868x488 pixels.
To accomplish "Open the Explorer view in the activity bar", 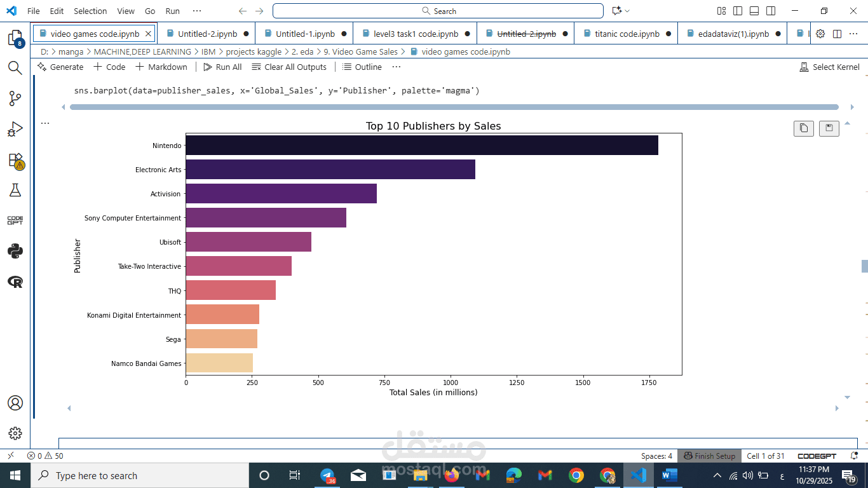I will (x=15, y=38).
